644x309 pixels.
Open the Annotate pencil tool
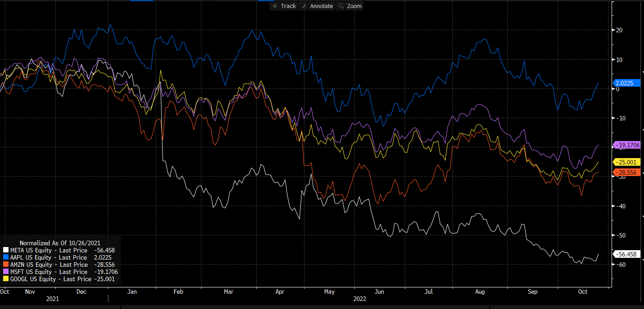tap(317, 6)
